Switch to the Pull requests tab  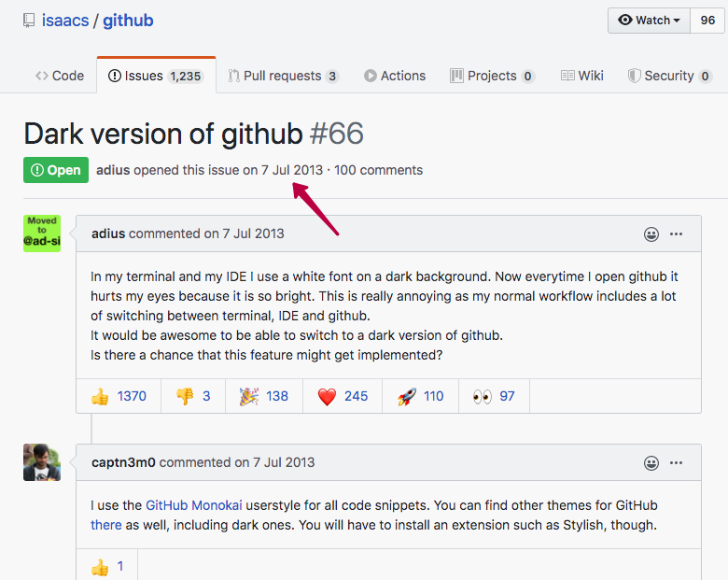(283, 76)
